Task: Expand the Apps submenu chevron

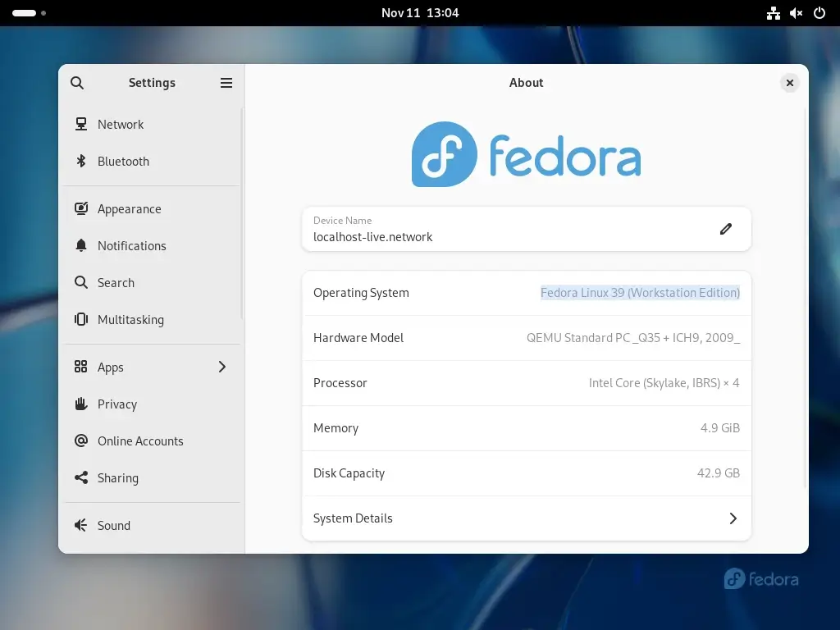Action: [222, 367]
